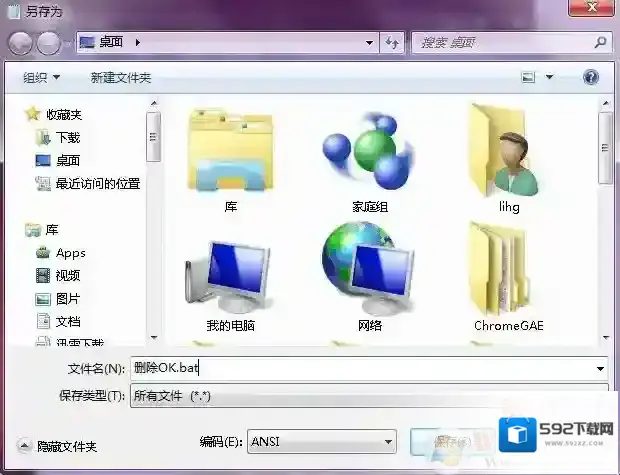The image size is (620, 475).
Task: Click the refresh button beside address bar
Action: 391,43
